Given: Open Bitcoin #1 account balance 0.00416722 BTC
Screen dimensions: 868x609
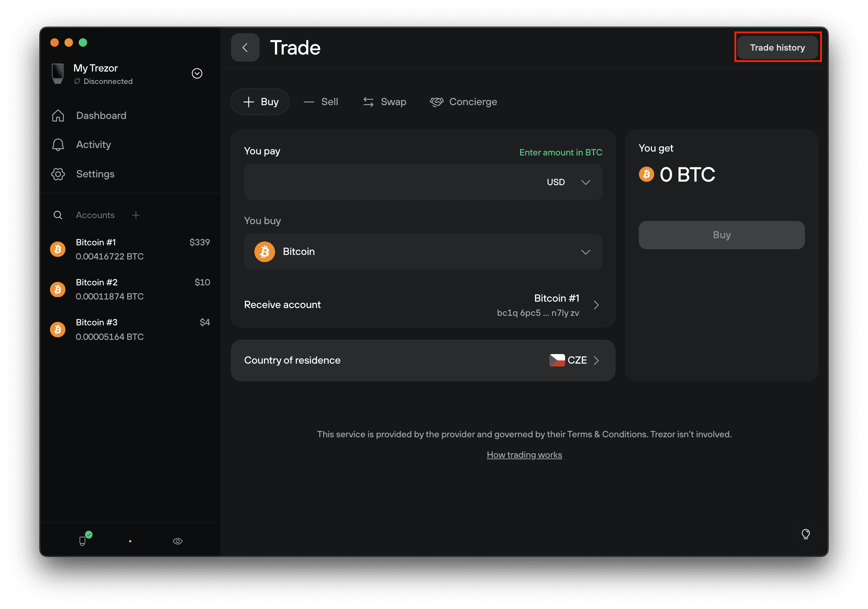Looking at the screenshot, I should (109, 256).
